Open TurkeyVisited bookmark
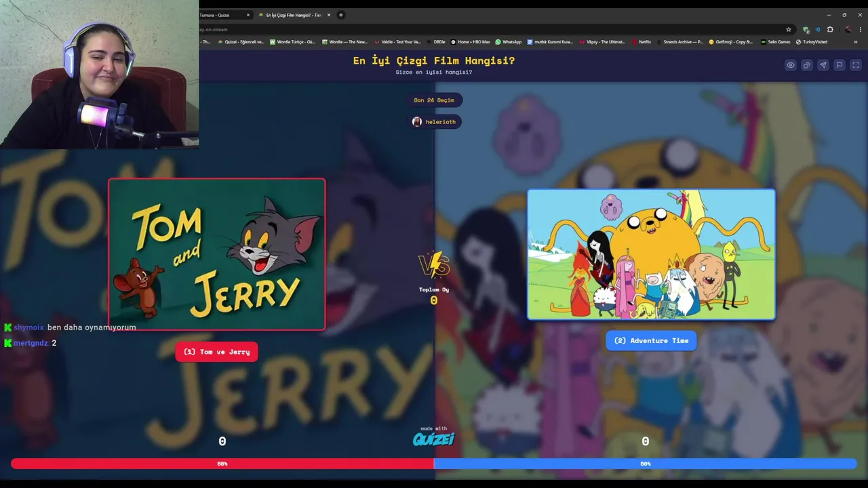Viewport: 868px width, 488px height. pyautogui.click(x=812, y=42)
